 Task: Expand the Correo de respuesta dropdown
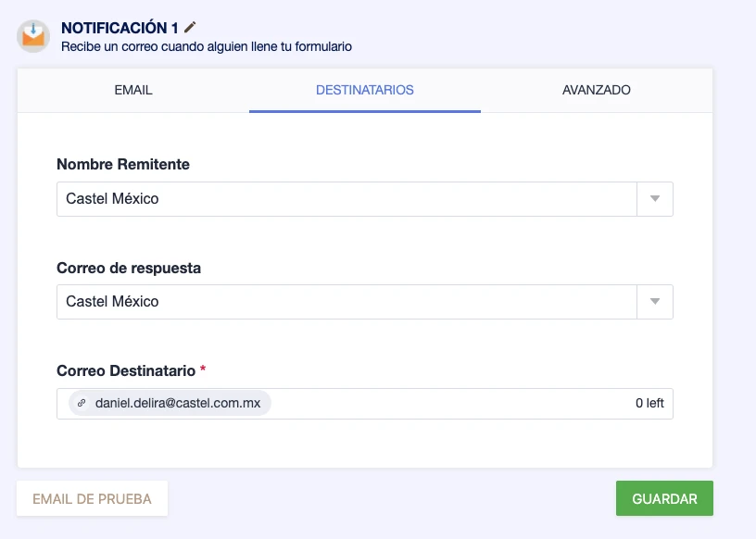tap(655, 301)
